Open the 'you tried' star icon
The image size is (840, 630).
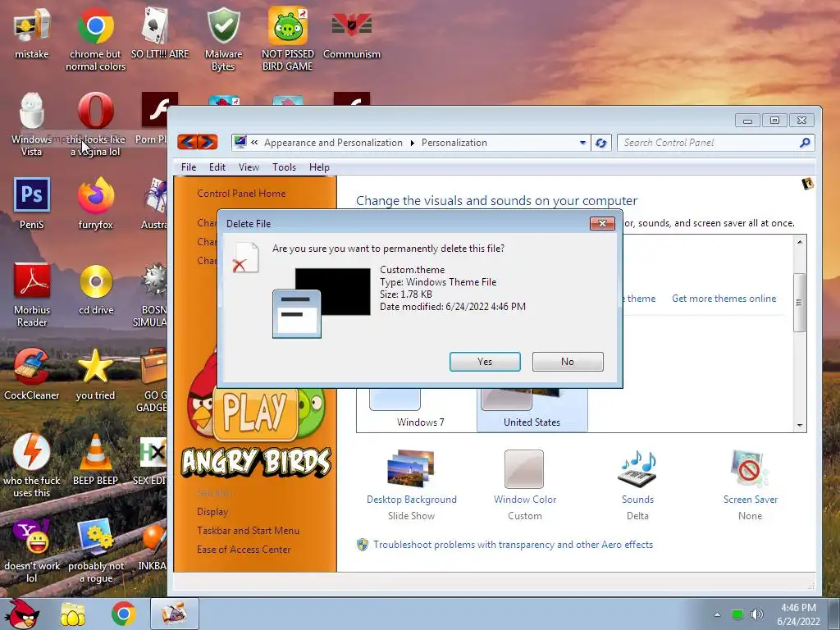(95, 367)
